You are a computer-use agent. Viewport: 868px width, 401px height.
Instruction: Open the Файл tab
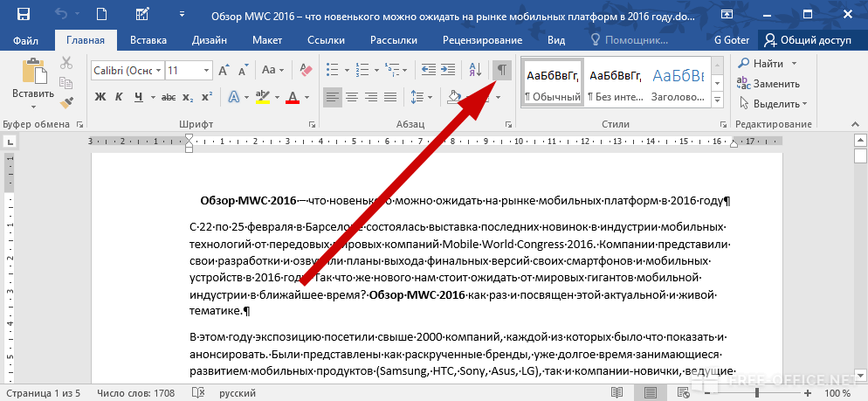[25, 40]
